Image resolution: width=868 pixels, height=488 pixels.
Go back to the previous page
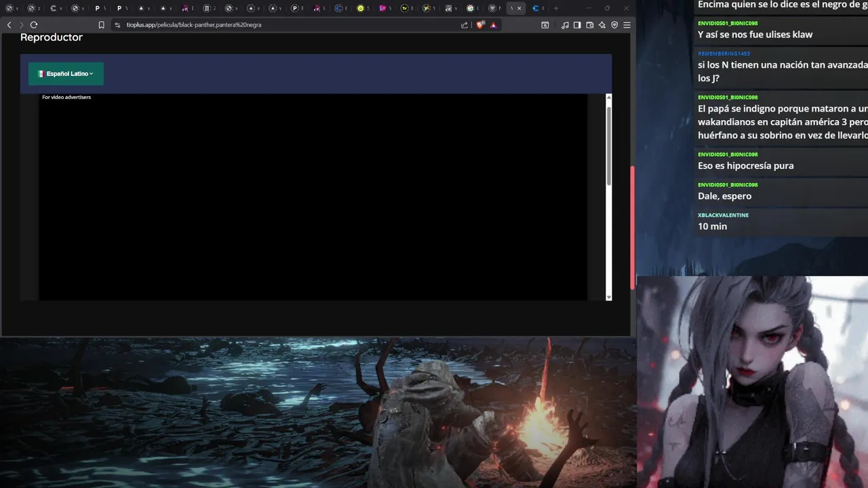click(x=9, y=25)
